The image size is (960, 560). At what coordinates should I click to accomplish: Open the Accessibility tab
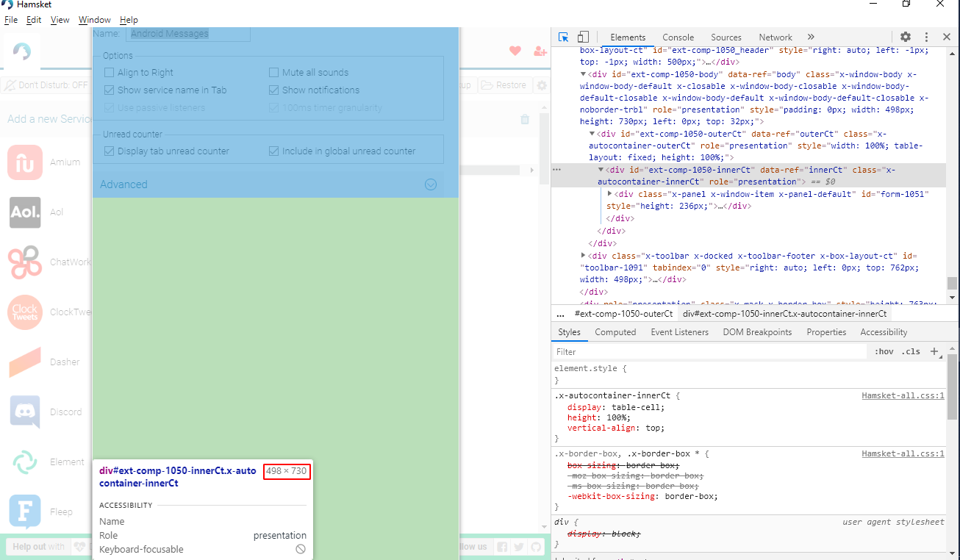pos(884,332)
